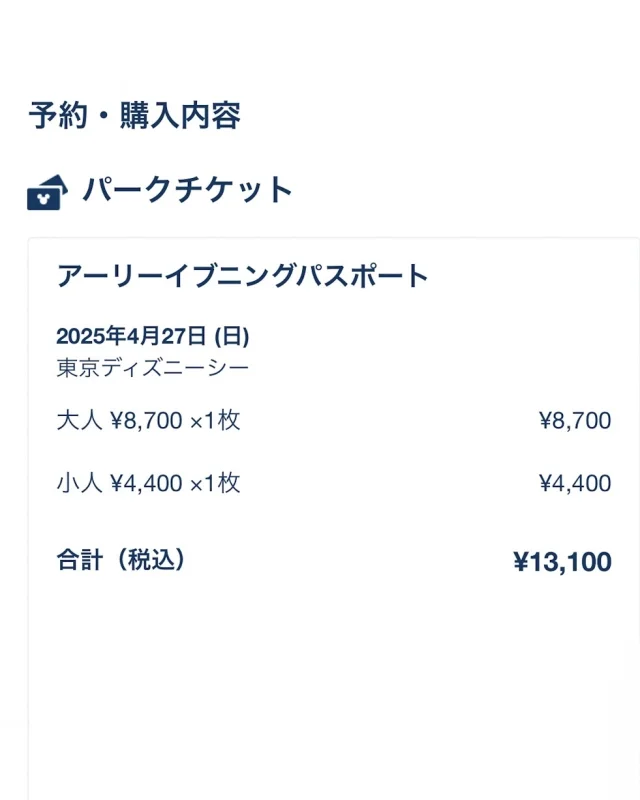The height and width of the screenshot is (800, 640).
Task: Click the child unit price beside 小人
Action: pos(146,484)
